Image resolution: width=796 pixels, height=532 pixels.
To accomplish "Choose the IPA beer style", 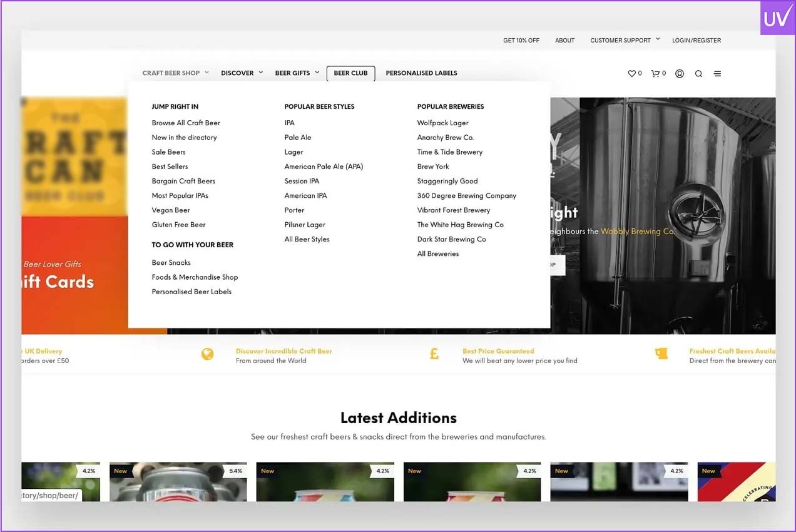I will point(289,123).
